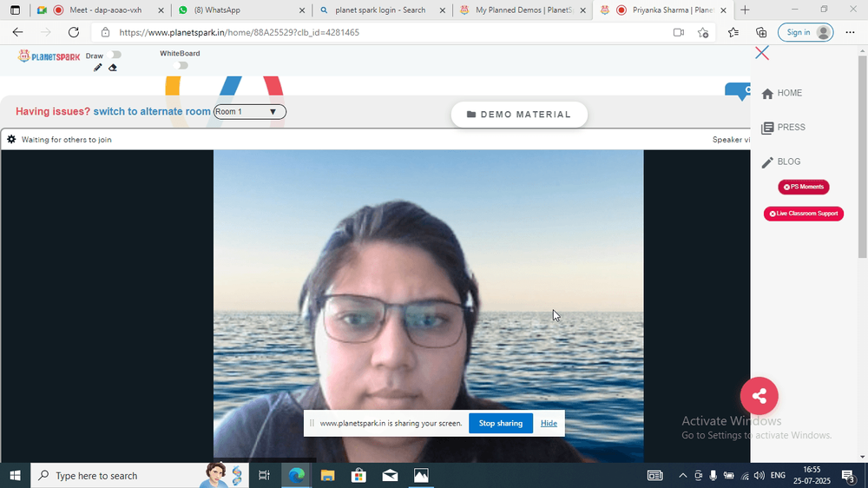868x488 pixels.
Task: Select the pencil draw tool
Action: [x=97, y=68]
